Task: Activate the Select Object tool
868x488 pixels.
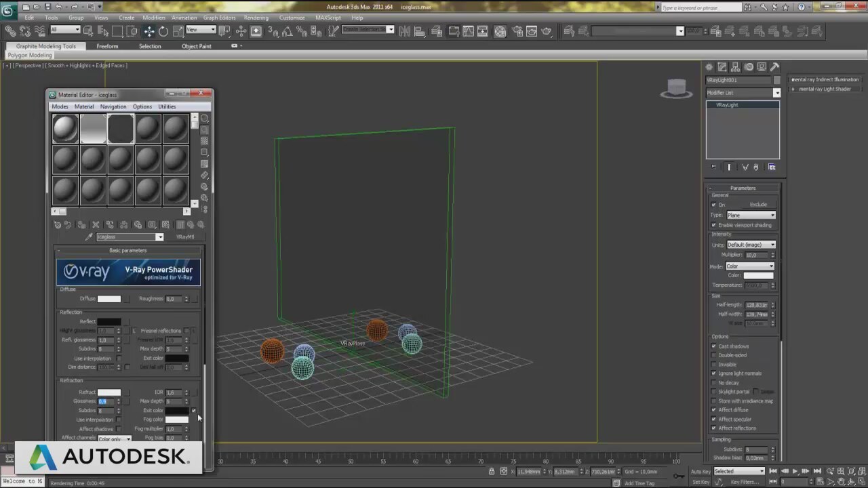Action: pos(90,31)
